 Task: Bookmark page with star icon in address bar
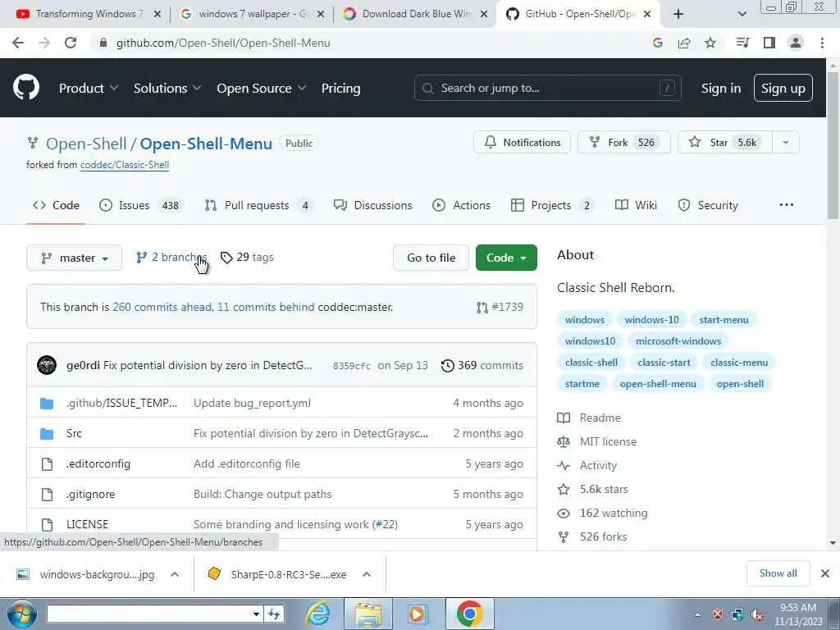(x=710, y=43)
